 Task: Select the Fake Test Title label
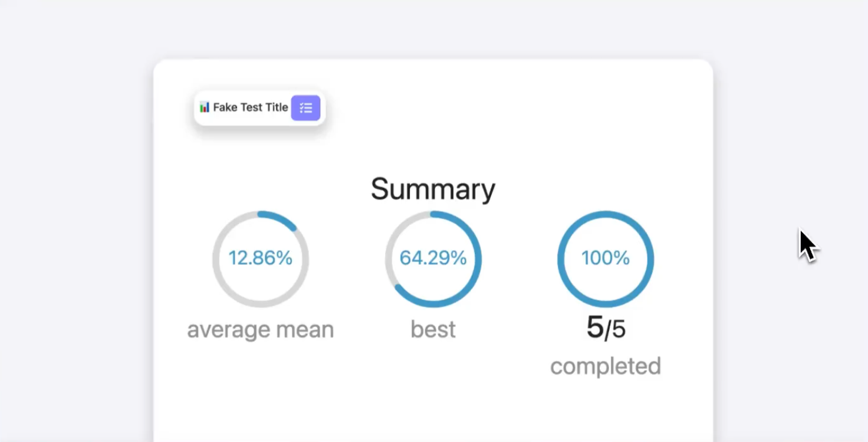coord(251,107)
